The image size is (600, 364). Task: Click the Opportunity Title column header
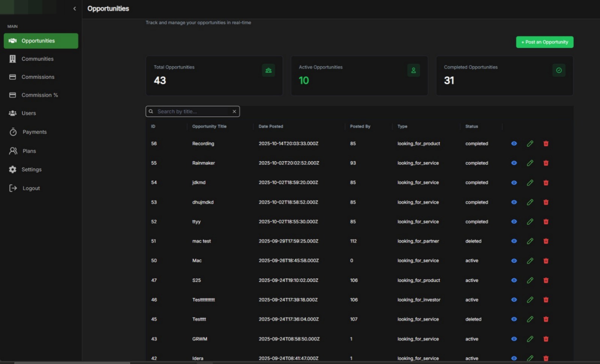(x=209, y=126)
